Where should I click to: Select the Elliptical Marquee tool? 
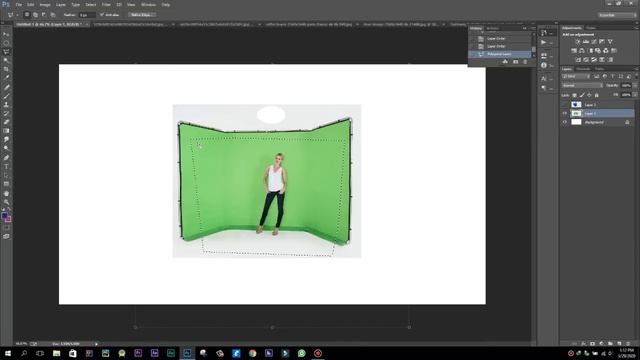[6, 43]
